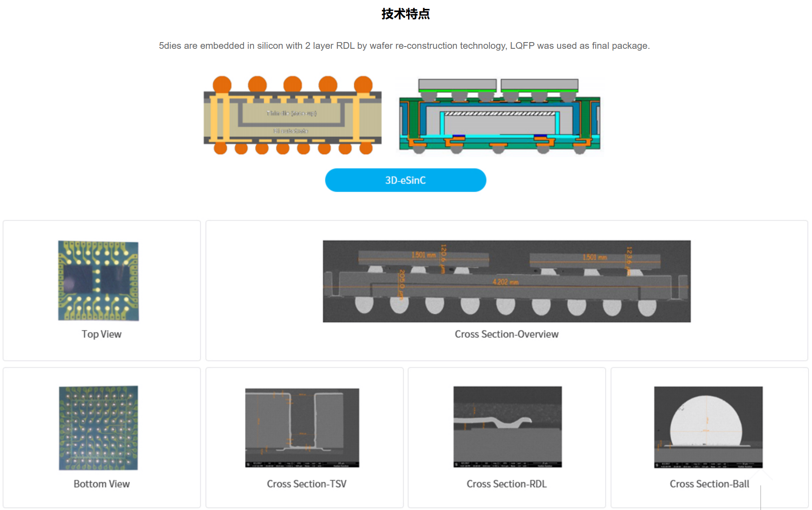Screen dimensions: 812x510
Task: Select the "Bottom View" caption text
Action: (102, 484)
